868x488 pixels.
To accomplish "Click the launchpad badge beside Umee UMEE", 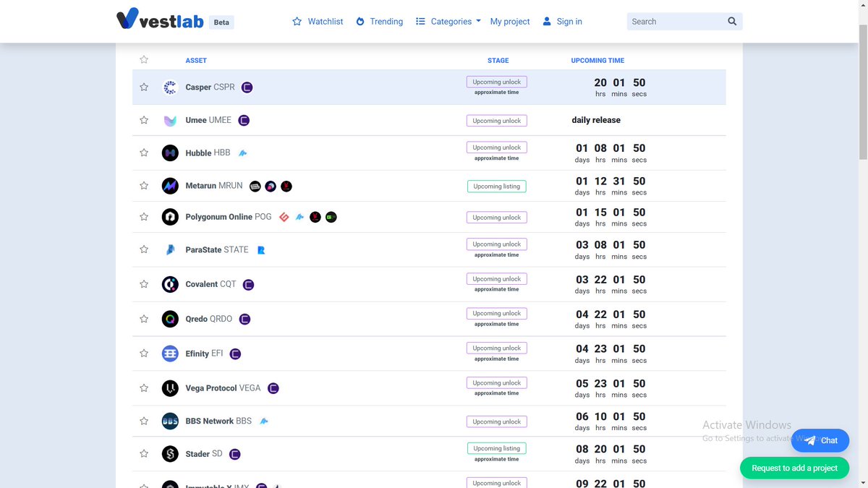I will tap(244, 121).
